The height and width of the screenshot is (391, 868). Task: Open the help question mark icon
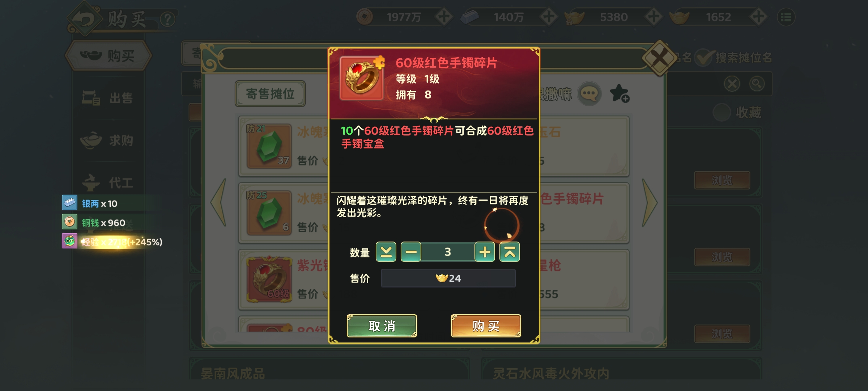tap(167, 19)
